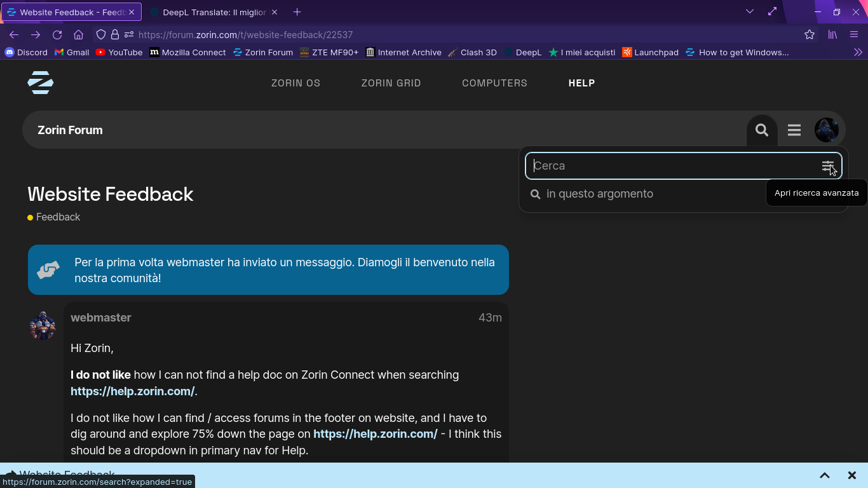This screenshot has width=868, height=488.
Task: Open the Mozilla Connect bookmark
Action: coord(187,52)
